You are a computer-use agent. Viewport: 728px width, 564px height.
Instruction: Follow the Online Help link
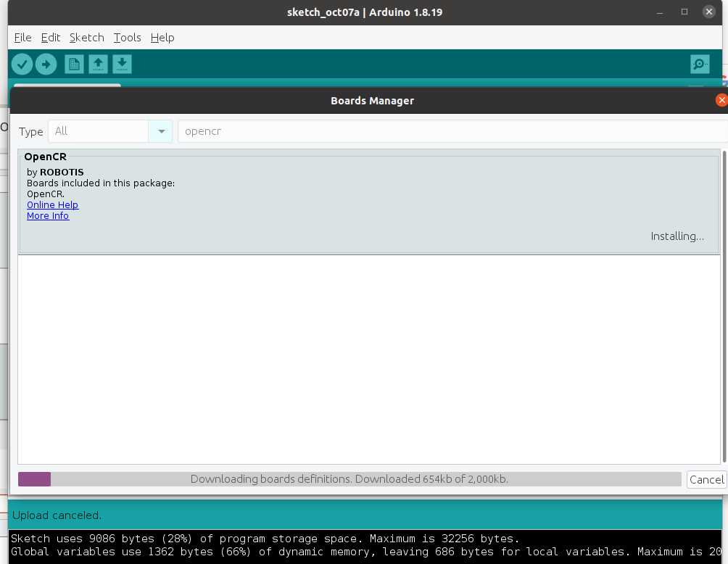tap(52, 204)
